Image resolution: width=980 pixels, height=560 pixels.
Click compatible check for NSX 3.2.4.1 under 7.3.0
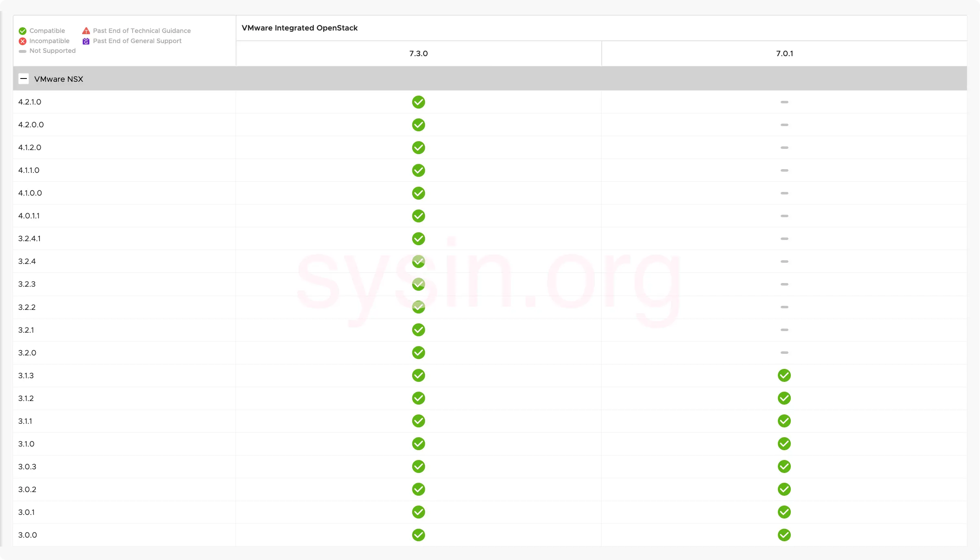click(418, 239)
